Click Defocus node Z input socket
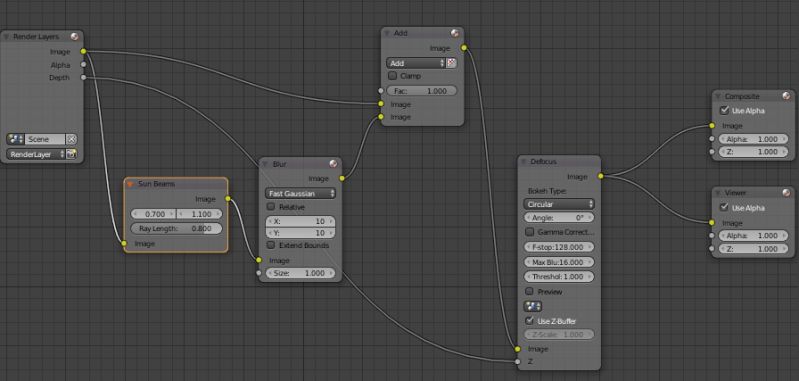799x381 pixels. (518, 362)
